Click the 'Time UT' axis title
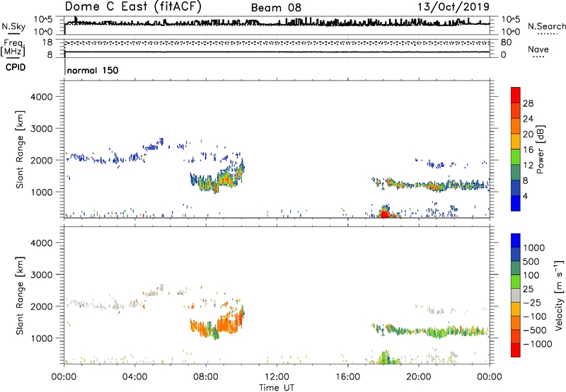 [277, 388]
